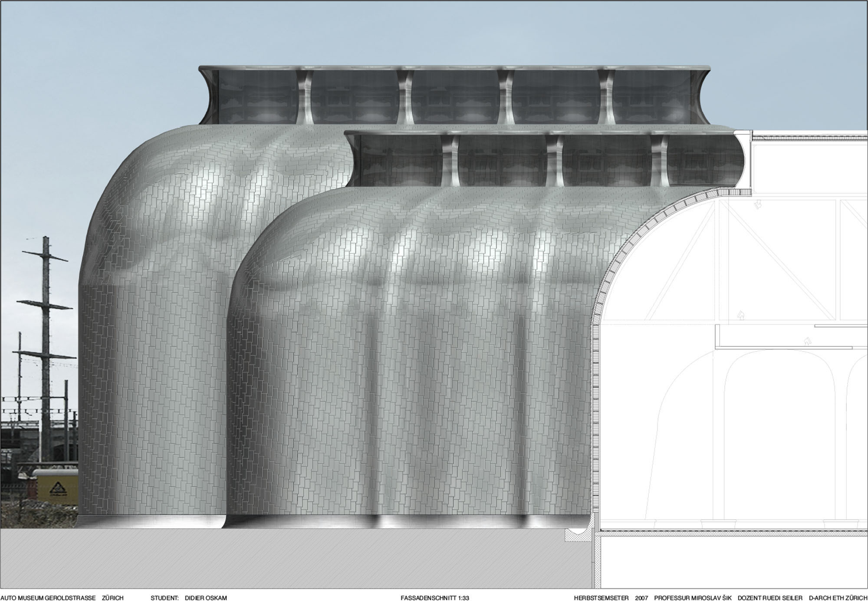Click the text 'DOZENT RUEDI SEILER'
Screen dimensions: 868x603
(770, 598)
